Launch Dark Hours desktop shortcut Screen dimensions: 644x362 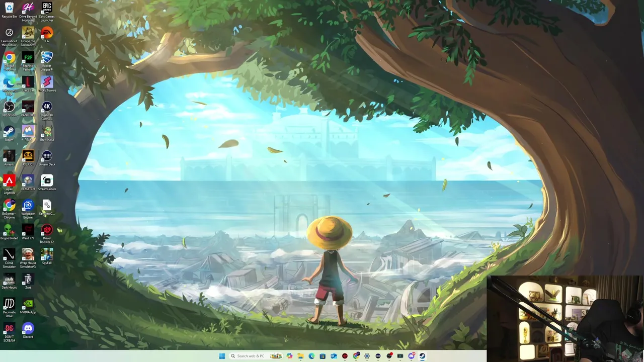pos(9,281)
